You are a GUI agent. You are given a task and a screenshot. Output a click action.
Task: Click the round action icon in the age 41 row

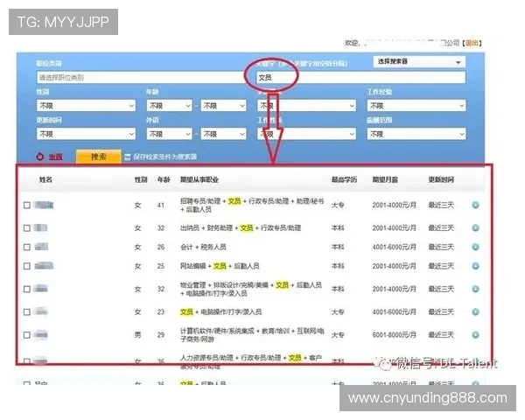(x=475, y=205)
